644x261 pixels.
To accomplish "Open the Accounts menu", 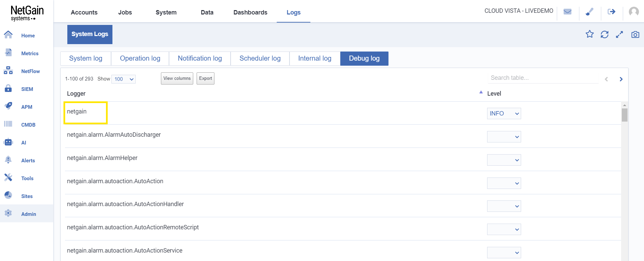I will point(84,12).
